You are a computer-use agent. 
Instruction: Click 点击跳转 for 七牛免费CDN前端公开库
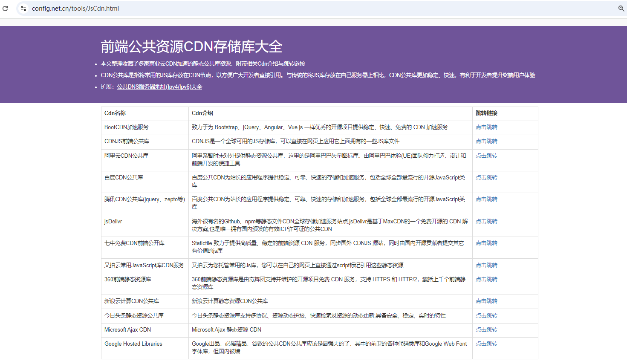click(486, 243)
